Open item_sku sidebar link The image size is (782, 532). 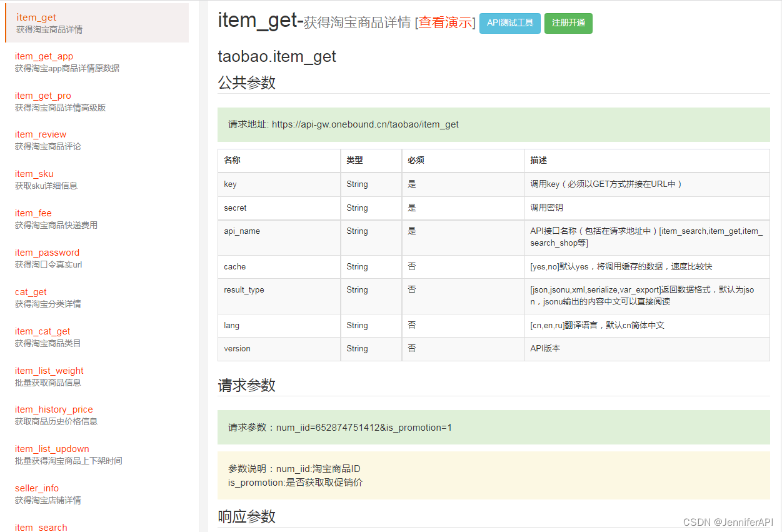(34, 174)
